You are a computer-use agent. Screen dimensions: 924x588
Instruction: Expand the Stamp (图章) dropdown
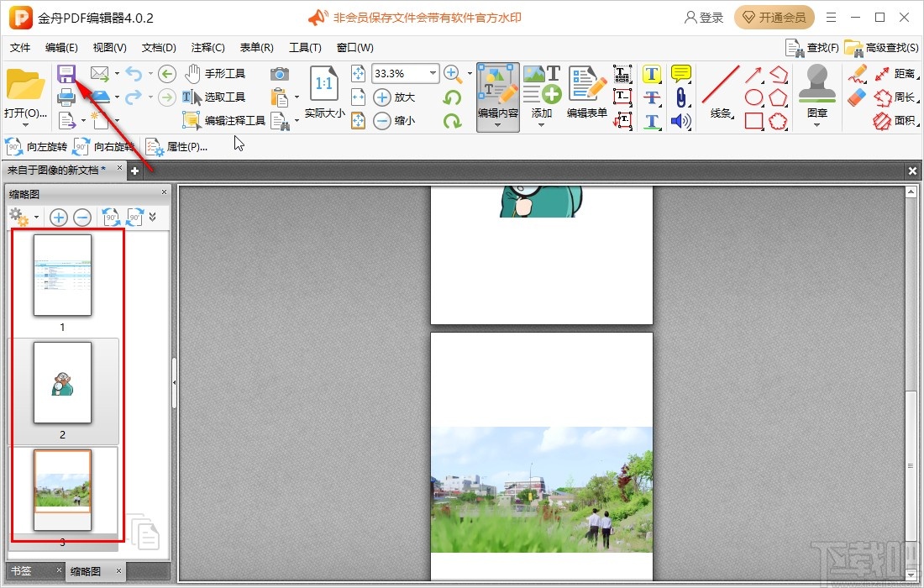[816, 125]
